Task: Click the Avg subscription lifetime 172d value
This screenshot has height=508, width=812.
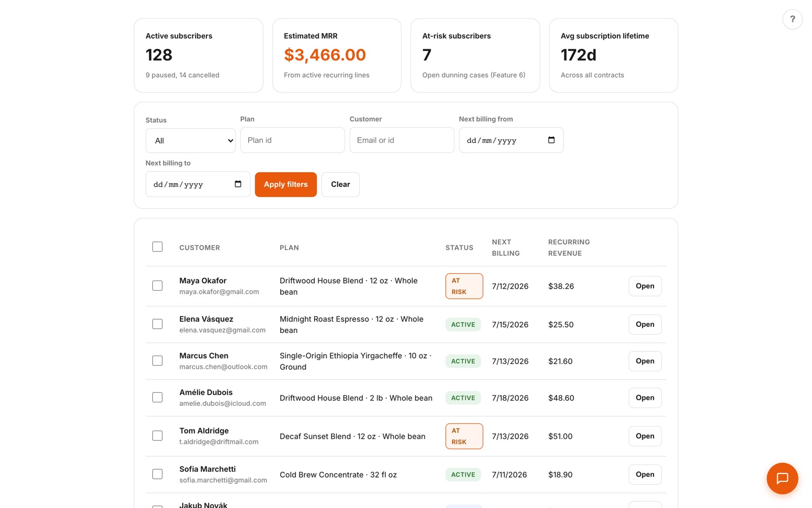Action: pyautogui.click(x=579, y=55)
